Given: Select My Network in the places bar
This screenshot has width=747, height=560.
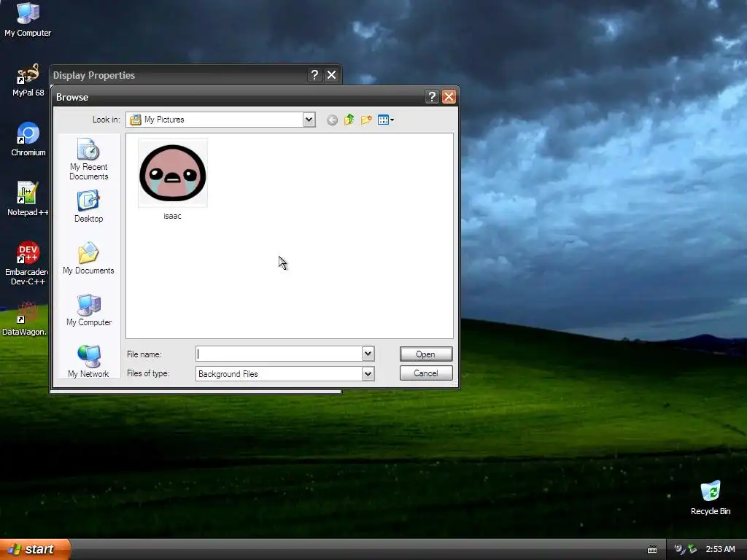Looking at the screenshot, I should pyautogui.click(x=88, y=362).
